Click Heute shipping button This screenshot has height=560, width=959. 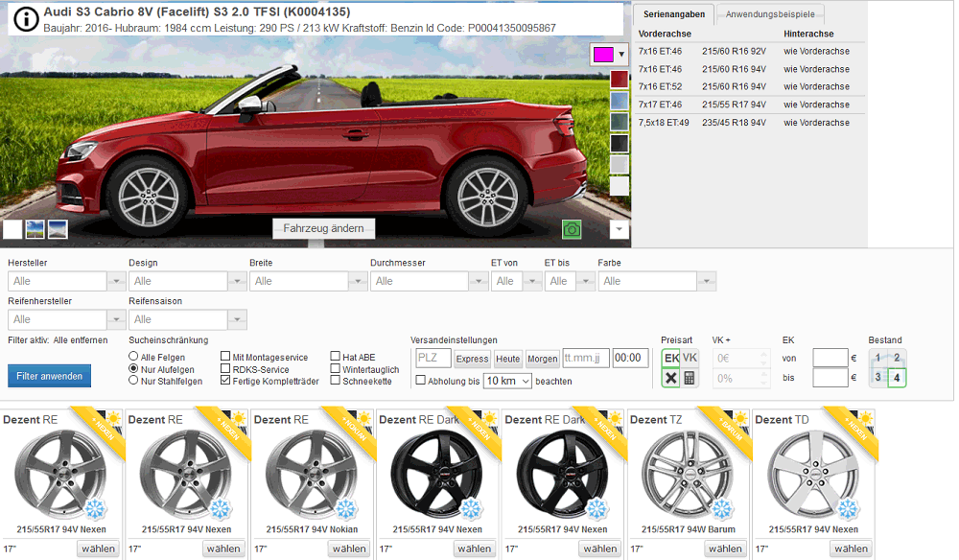[508, 359]
